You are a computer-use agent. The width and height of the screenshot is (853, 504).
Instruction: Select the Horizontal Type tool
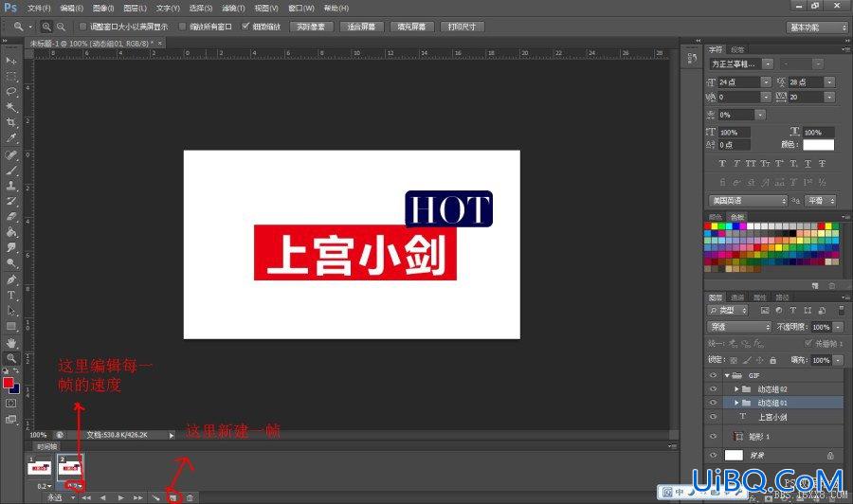pos(10,296)
